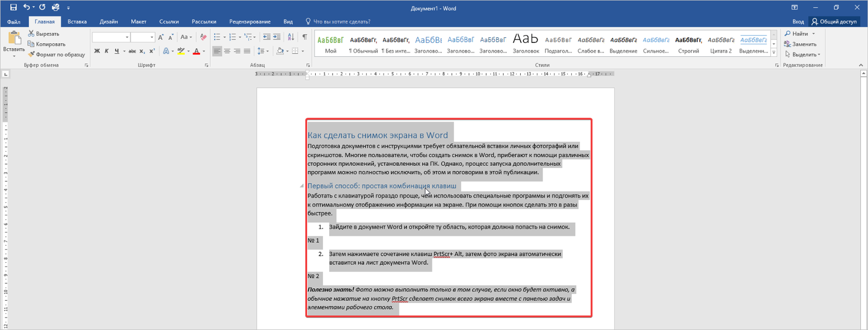Click the Заменить (Replace) button
The image size is (868, 330).
[800, 44]
